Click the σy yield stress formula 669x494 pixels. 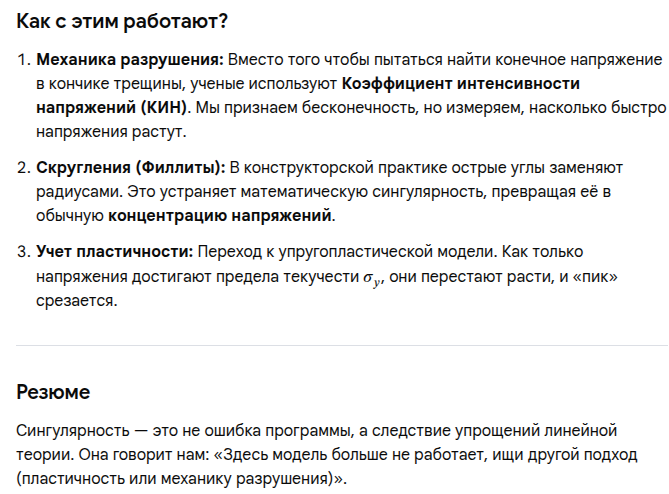pos(372,275)
